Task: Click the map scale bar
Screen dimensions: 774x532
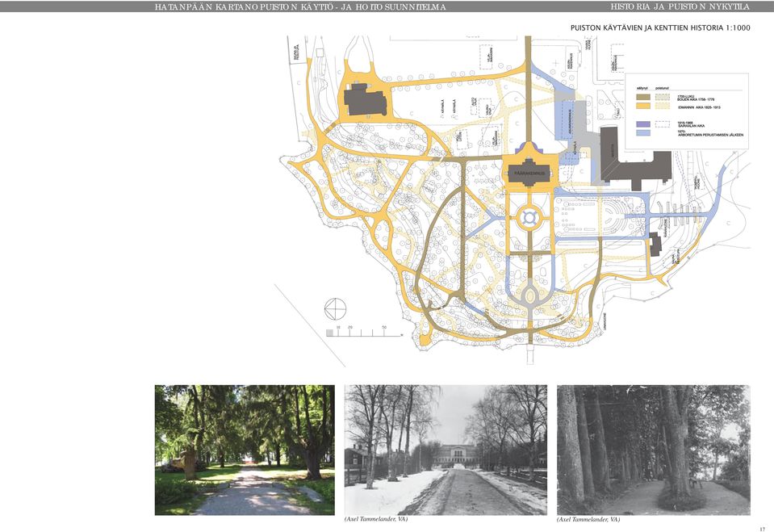Action: coord(364,333)
